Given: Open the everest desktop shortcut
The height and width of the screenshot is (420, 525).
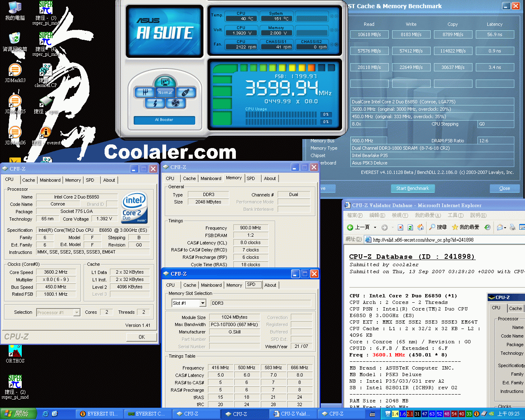Looking at the screenshot, I should pos(46,136).
